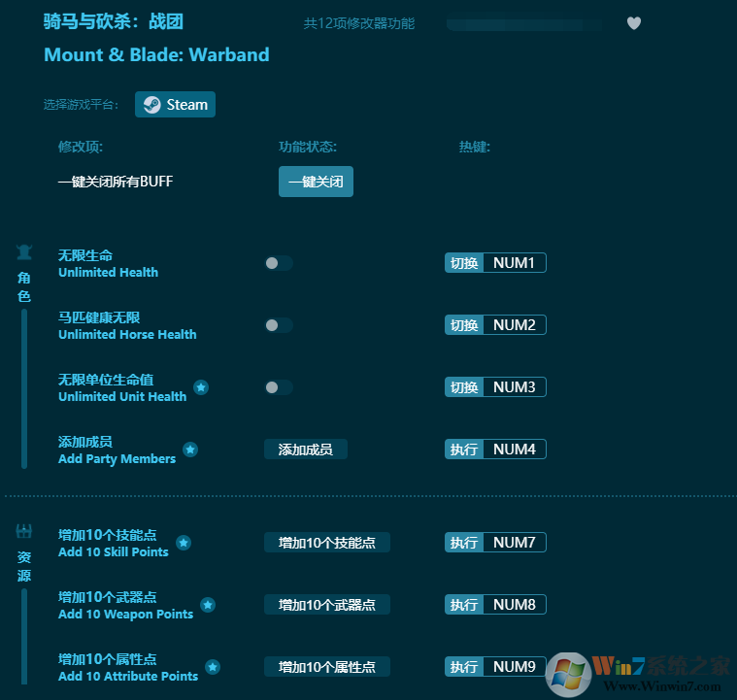Click '一键关闭所有BUFF' label
Image resolution: width=737 pixels, height=700 pixels.
coord(116,182)
